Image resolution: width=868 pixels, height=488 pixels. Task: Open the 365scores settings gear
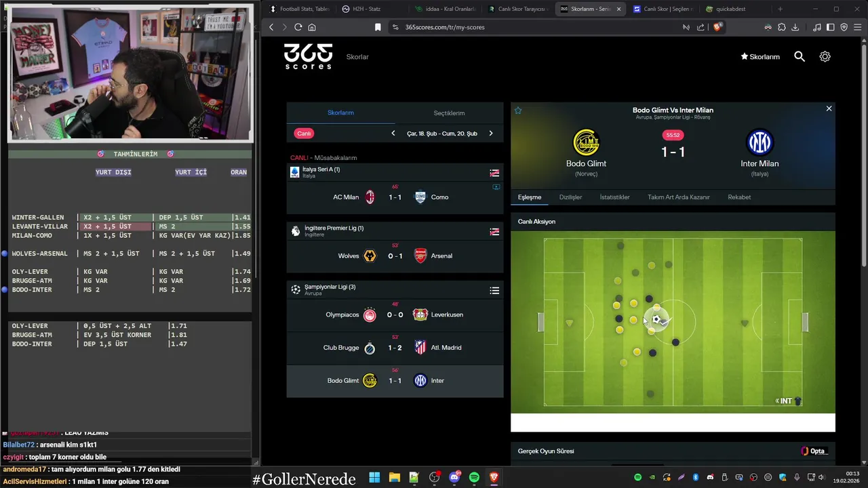pos(825,57)
